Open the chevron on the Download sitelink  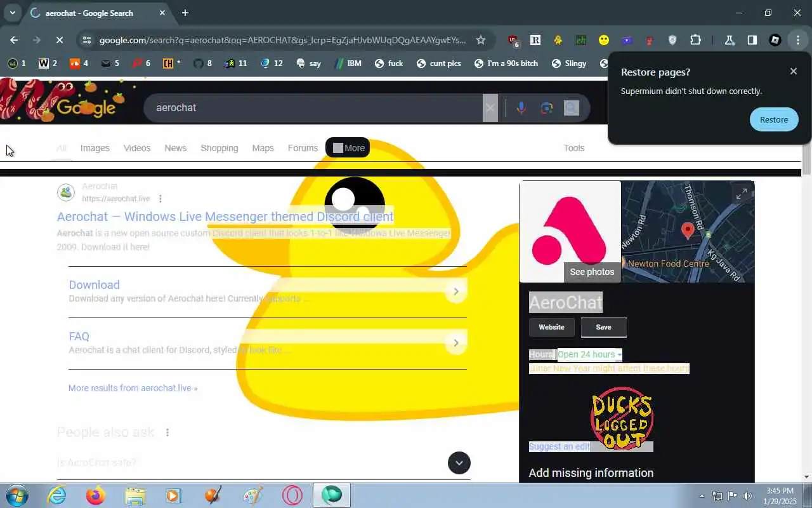click(x=455, y=291)
